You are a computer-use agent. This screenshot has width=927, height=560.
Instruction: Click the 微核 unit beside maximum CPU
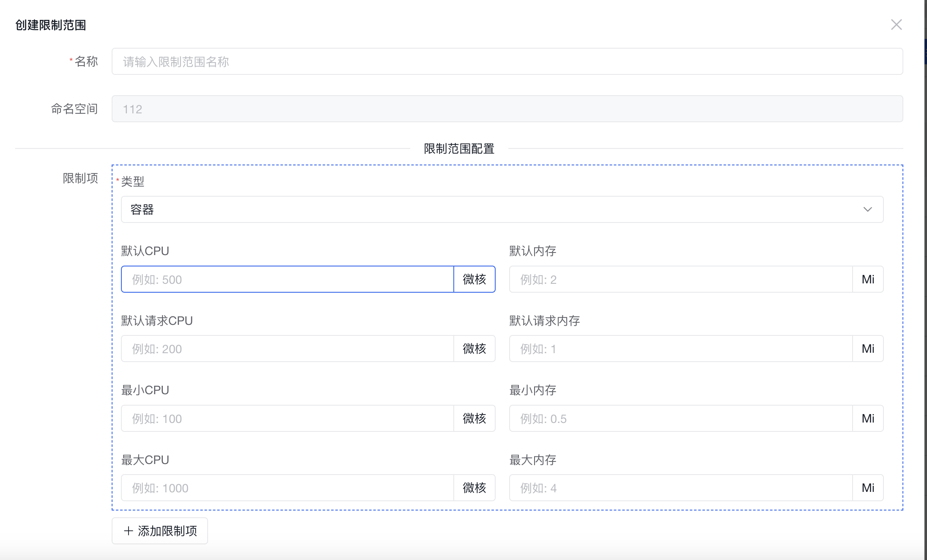(474, 488)
